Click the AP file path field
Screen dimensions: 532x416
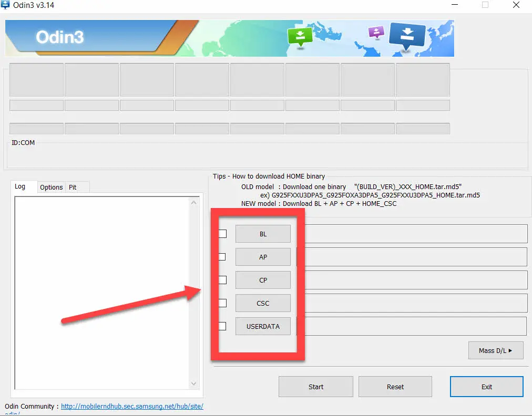coord(416,257)
